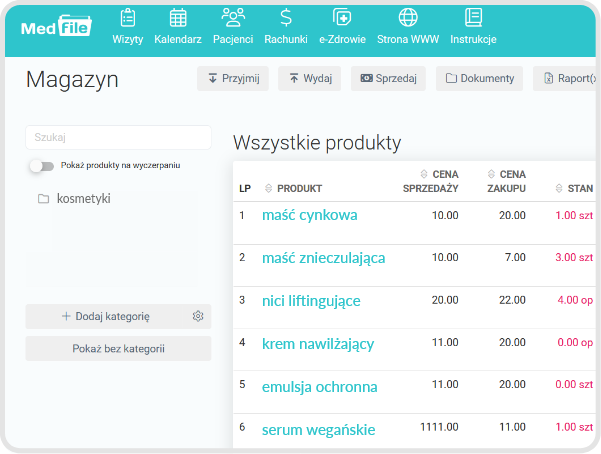Open product krem nawilżający
The image size is (601, 454).
pyautogui.click(x=318, y=344)
